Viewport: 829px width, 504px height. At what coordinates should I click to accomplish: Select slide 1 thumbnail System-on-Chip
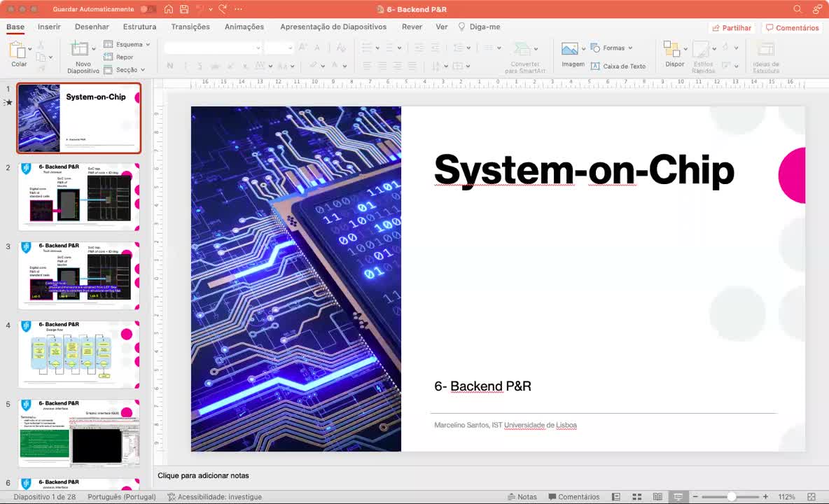[79, 118]
